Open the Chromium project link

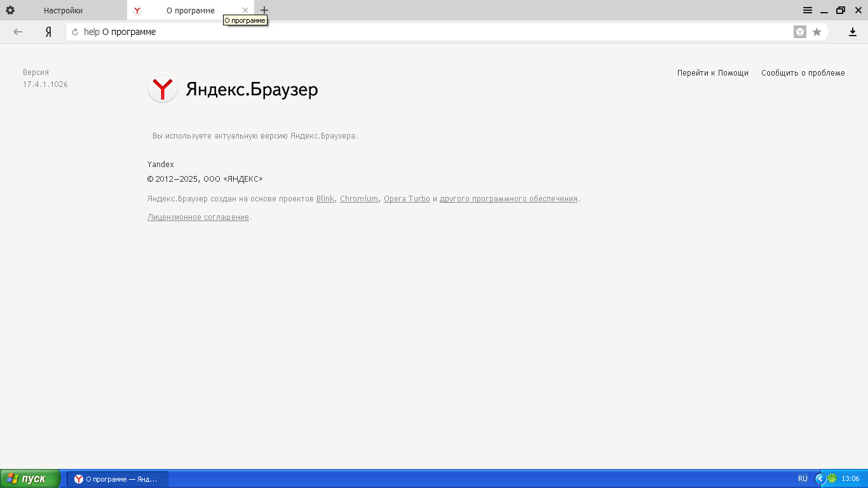click(359, 199)
